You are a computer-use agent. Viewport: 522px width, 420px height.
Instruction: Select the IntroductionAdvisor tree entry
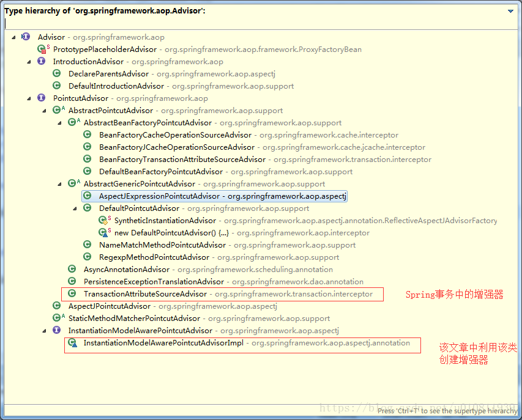tap(138, 62)
